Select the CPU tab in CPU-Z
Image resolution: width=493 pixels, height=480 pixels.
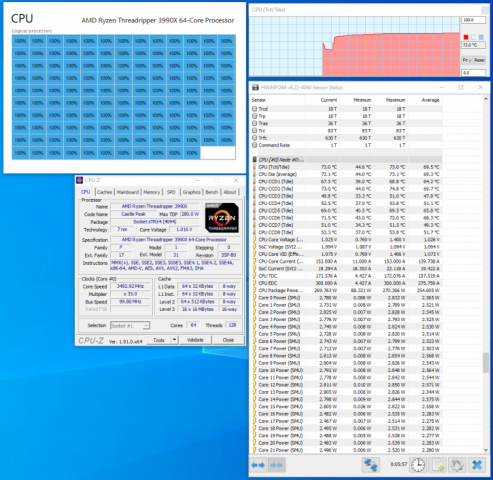point(86,192)
